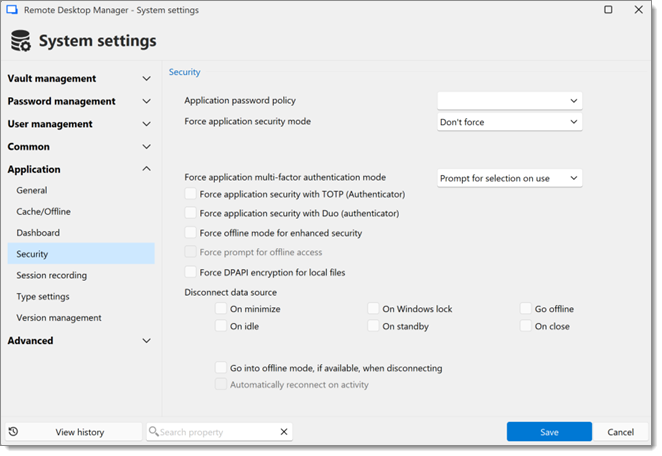Open the Force application security mode dropdown
Screen dimensions: 662x456
click(x=510, y=122)
